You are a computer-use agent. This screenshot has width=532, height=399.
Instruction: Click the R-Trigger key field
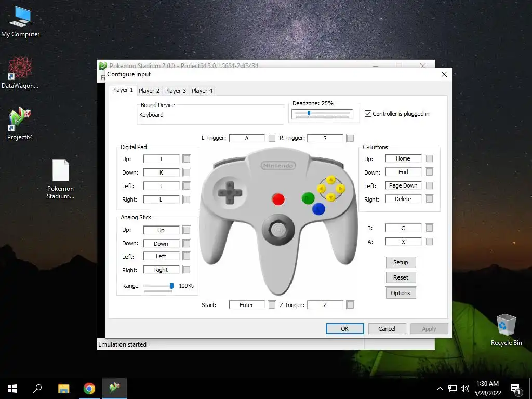click(325, 138)
